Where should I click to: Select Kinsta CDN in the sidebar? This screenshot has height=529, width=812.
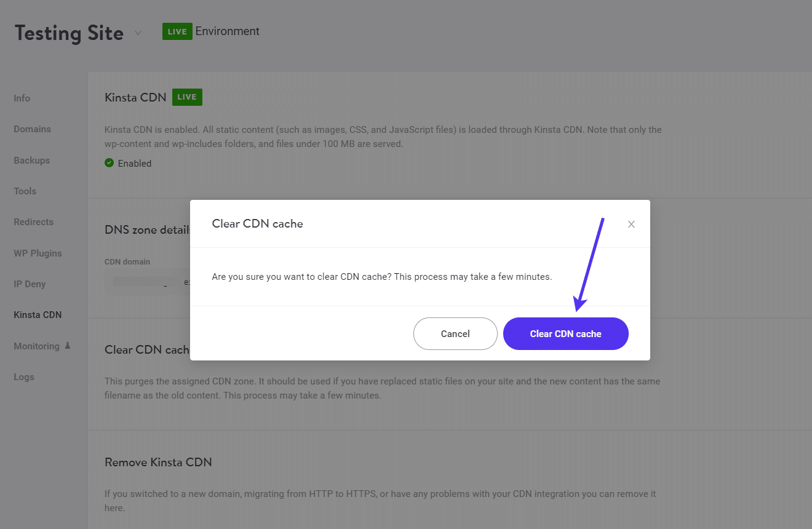pyautogui.click(x=37, y=314)
